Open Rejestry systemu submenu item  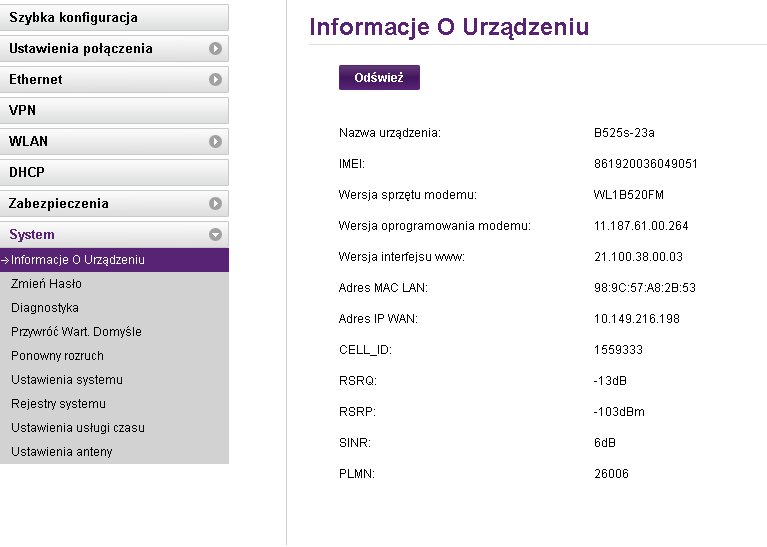click(58, 404)
